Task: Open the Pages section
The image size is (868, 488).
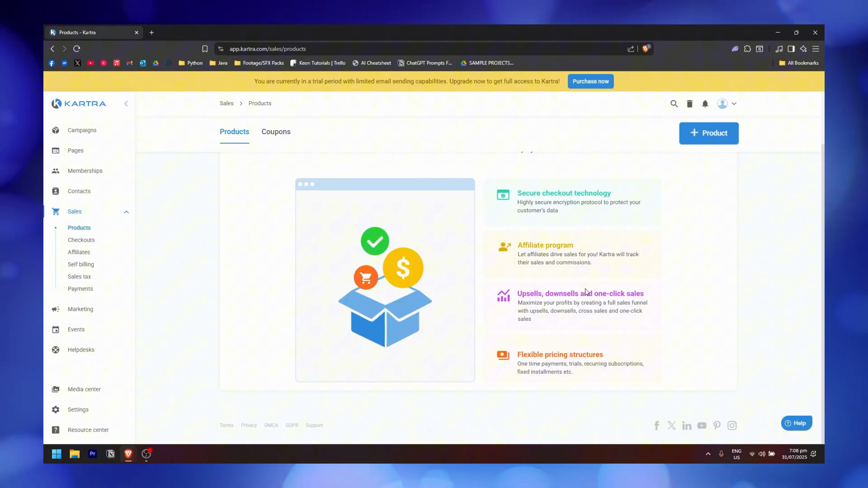Action: tap(75, 150)
